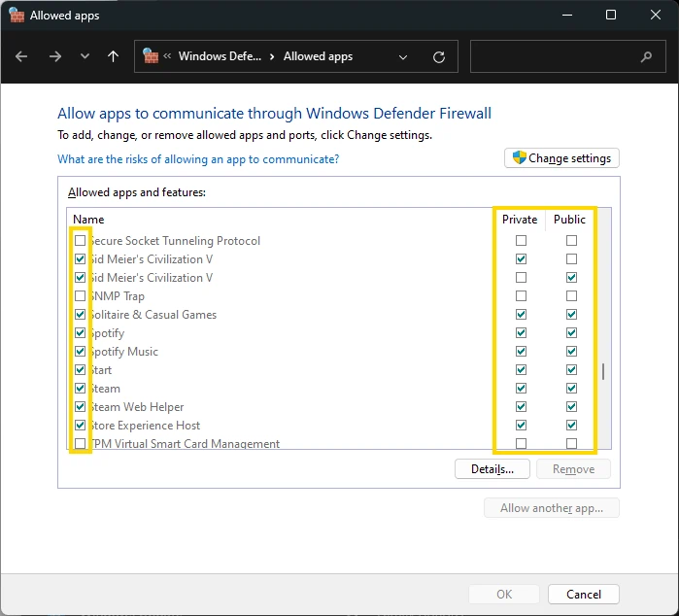This screenshot has height=616, width=679.
Task: Select the SNMP Trap row text
Action: tap(118, 296)
